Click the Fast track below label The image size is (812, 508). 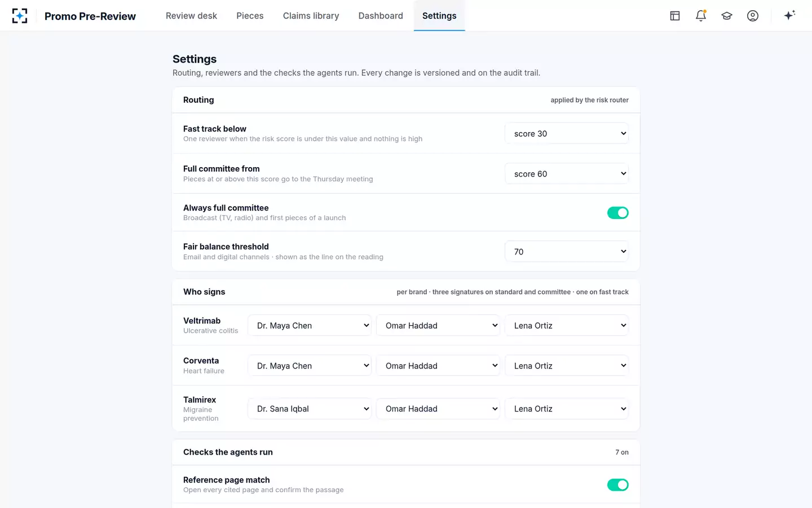coord(215,129)
